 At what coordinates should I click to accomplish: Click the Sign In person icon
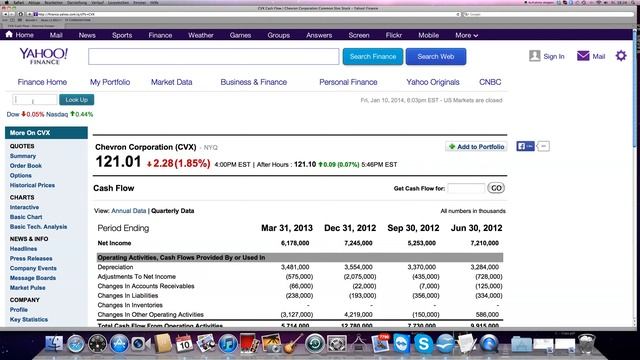click(534, 56)
